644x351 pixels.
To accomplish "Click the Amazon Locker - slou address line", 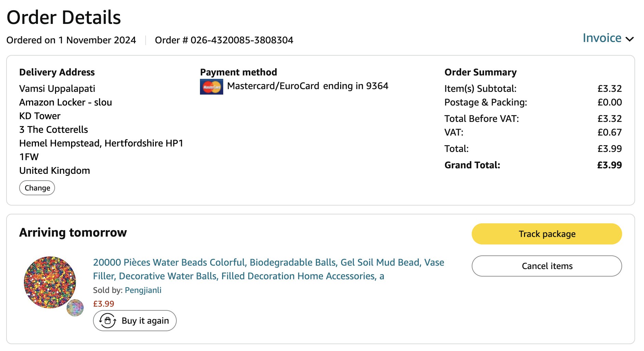I will coord(66,102).
